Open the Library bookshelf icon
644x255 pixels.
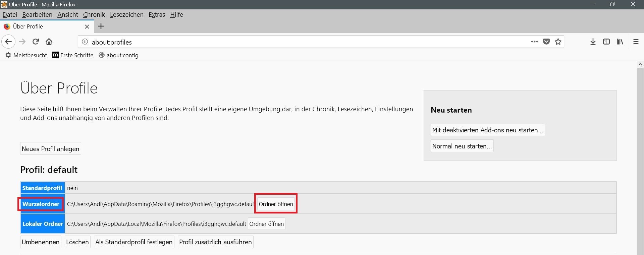pos(620,42)
